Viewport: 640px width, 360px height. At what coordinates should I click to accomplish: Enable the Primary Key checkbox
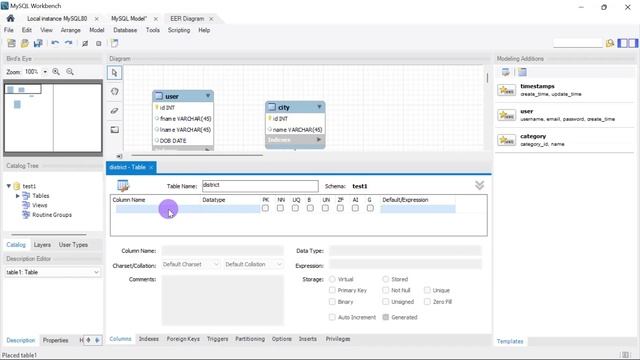[x=332, y=290]
